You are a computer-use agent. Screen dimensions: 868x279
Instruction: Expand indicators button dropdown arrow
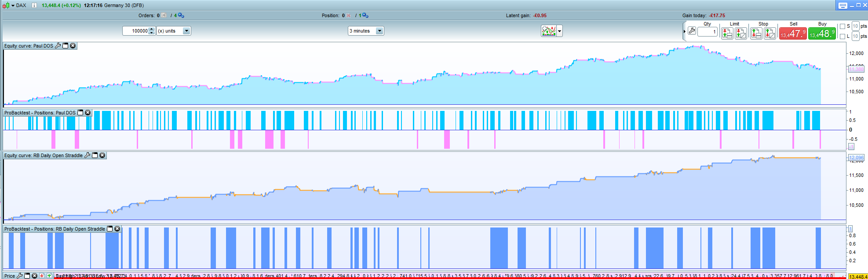(x=559, y=31)
